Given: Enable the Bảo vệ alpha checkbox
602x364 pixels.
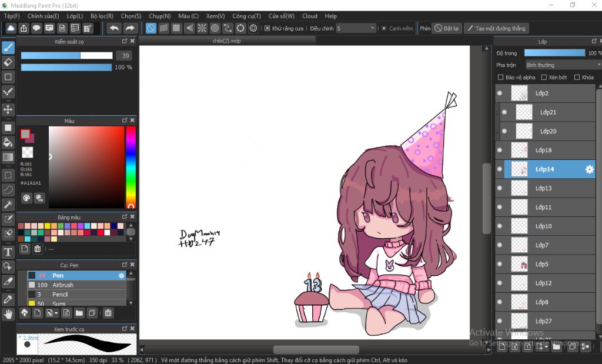Looking at the screenshot, I should coord(500,77).
